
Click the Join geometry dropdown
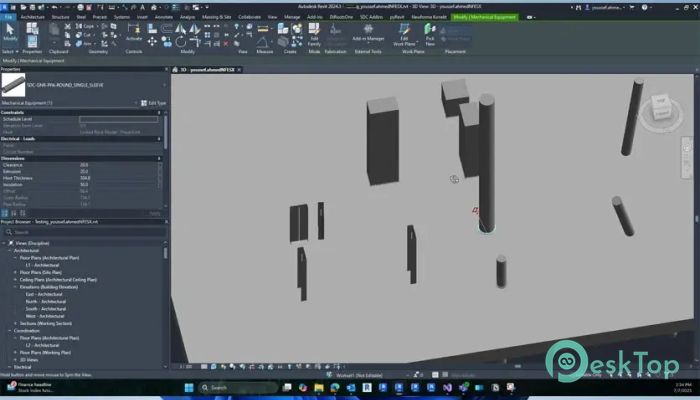point(84,44)
